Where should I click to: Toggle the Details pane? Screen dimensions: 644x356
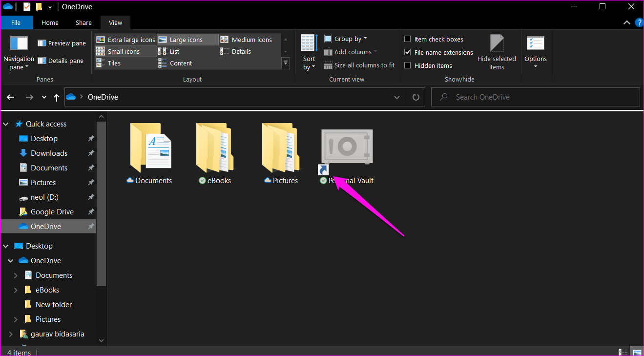pos(62,61)
